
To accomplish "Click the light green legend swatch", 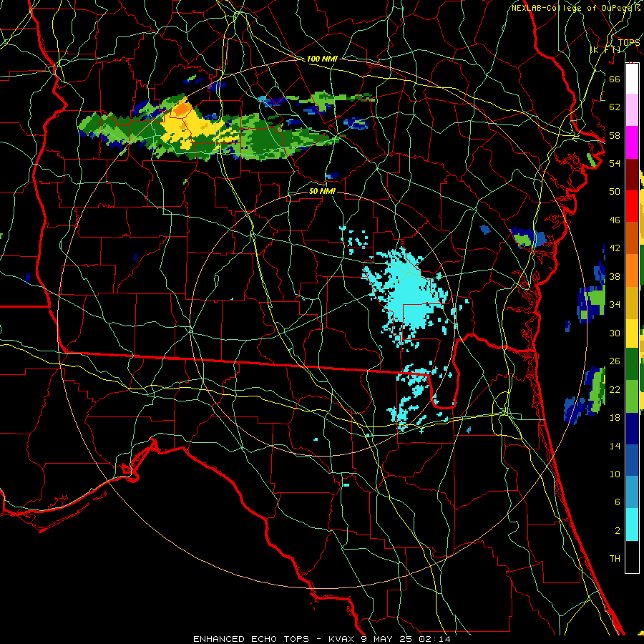I will coord(632,396).
